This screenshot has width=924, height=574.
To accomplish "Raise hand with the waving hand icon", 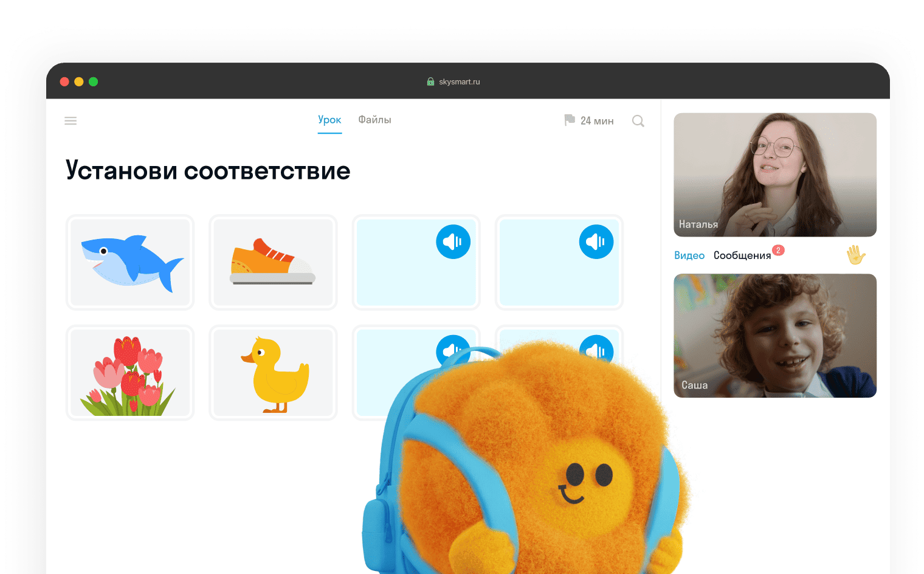I will coord(856,255).
